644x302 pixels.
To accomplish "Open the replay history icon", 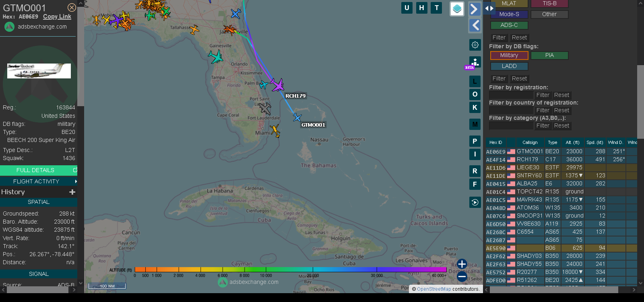I will click(x=475, y=202).
